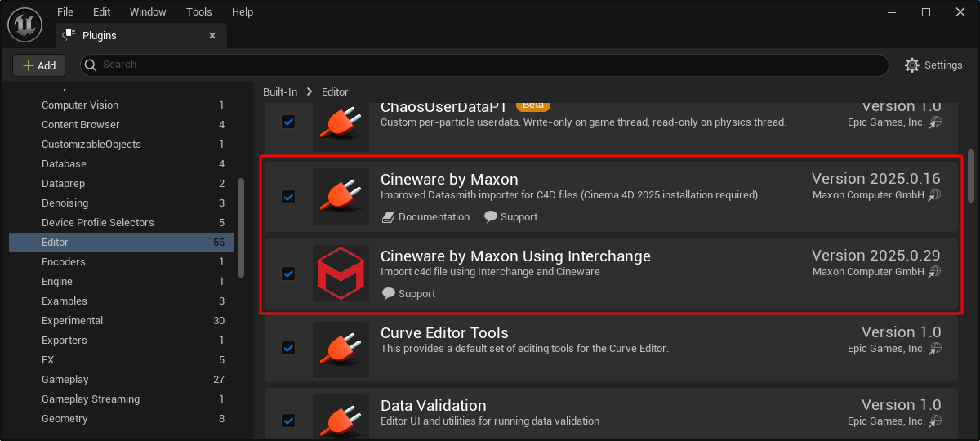The height and width of the screenshot is (441, 980).
Task: Open the Window menu
Action: (148, 12)
